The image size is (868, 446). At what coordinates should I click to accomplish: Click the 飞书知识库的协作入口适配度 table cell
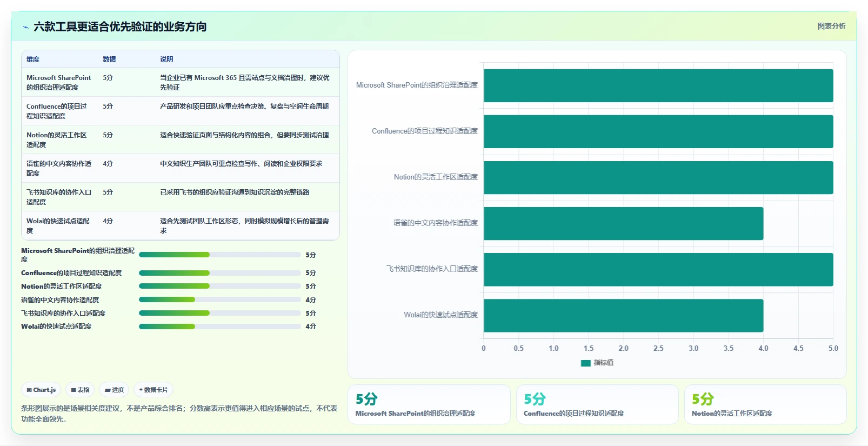point(59,197)
